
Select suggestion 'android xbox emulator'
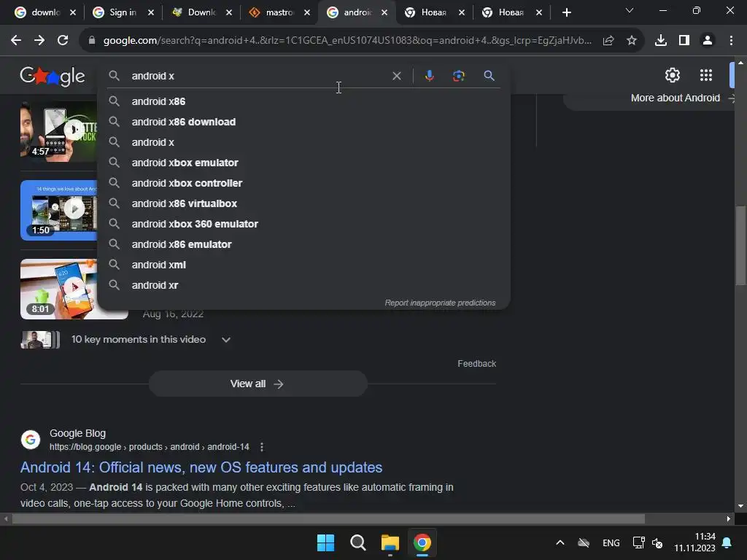(x=304, y=163)
